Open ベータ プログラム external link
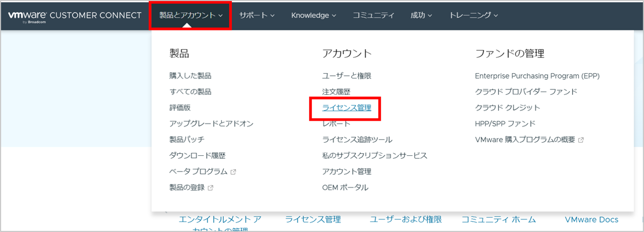The image size is (644, 232). 198,172
